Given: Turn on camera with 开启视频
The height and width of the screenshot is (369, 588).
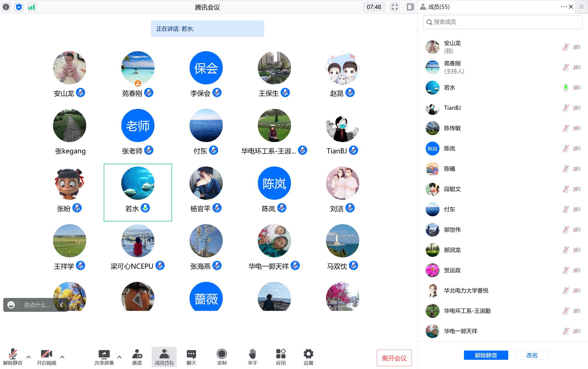Looking at the screenshot, I should (x=46, y=357).
